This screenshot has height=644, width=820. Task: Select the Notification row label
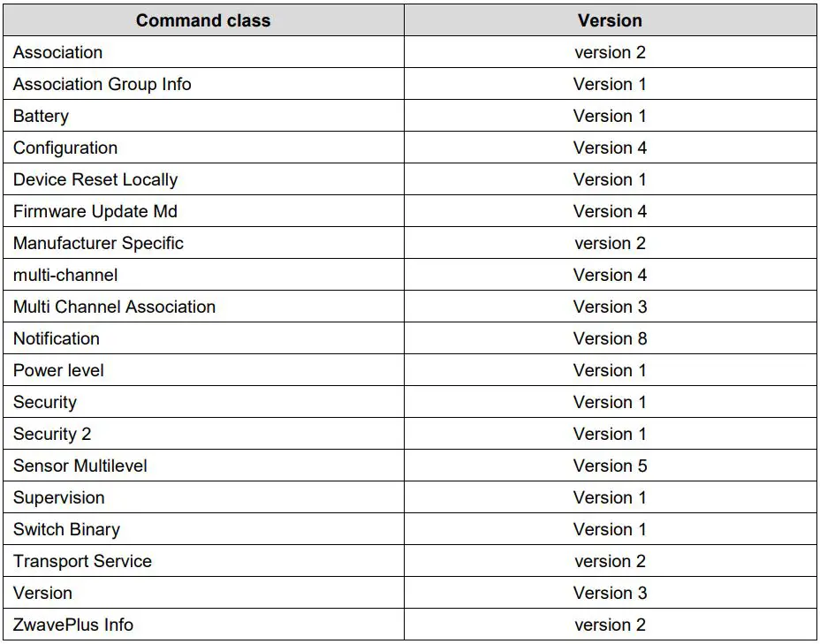(56, 338)
